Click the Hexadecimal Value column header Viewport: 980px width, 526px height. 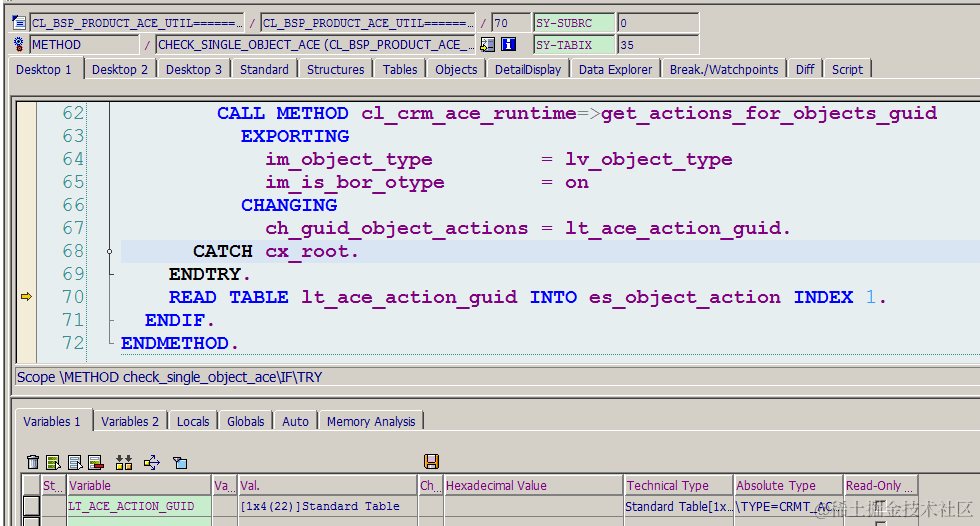tap(534, 485)
